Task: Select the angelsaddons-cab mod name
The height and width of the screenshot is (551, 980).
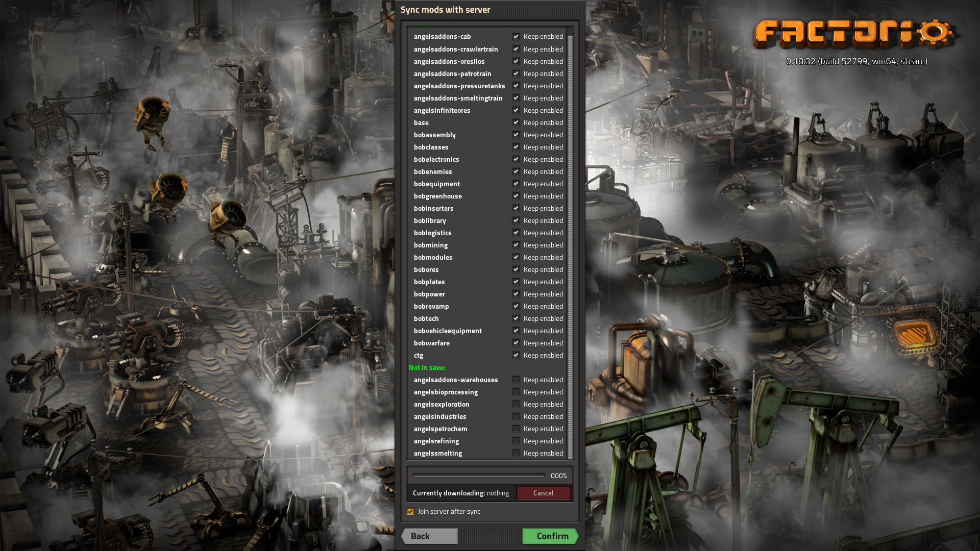Action: 443,37
